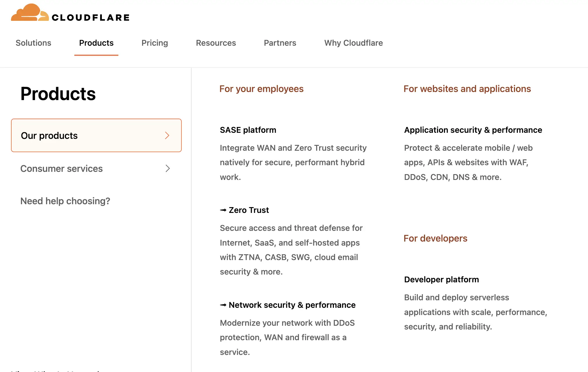Screen dimensions: 588x372
Task: Open the Zero Trust product link
Action: pos(249,210)
